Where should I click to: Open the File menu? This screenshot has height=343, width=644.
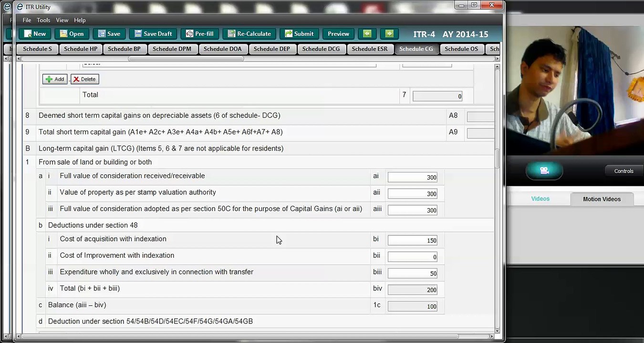(27, 20)
